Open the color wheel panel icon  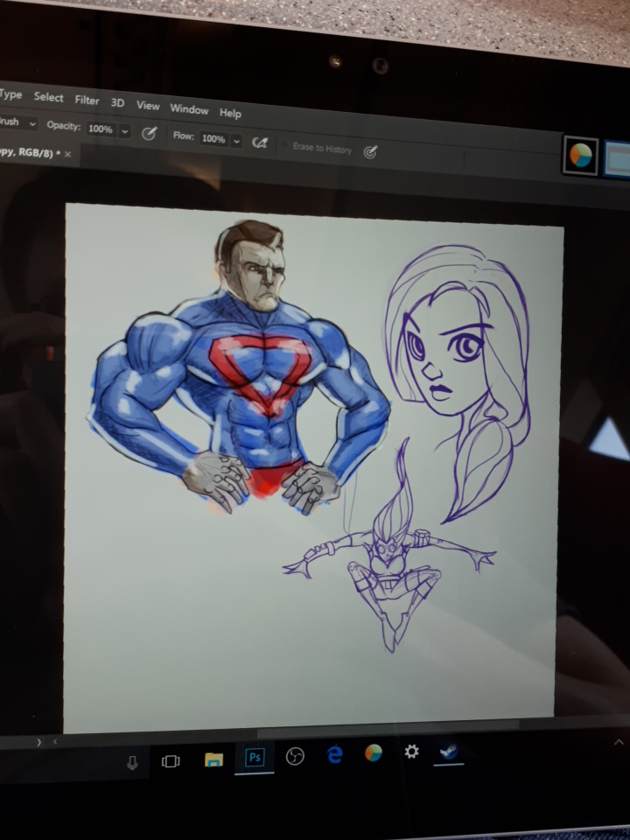coord(579,156)
